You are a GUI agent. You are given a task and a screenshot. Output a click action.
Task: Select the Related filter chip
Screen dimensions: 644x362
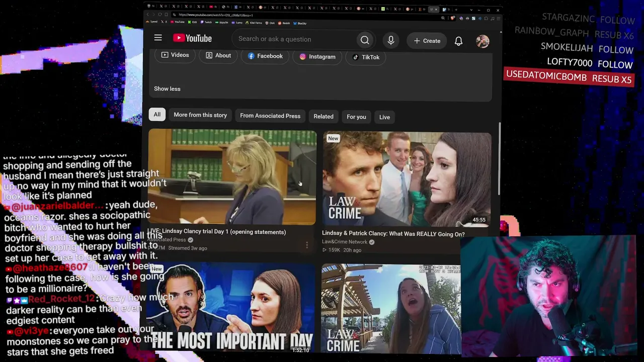tap(324, 117)
